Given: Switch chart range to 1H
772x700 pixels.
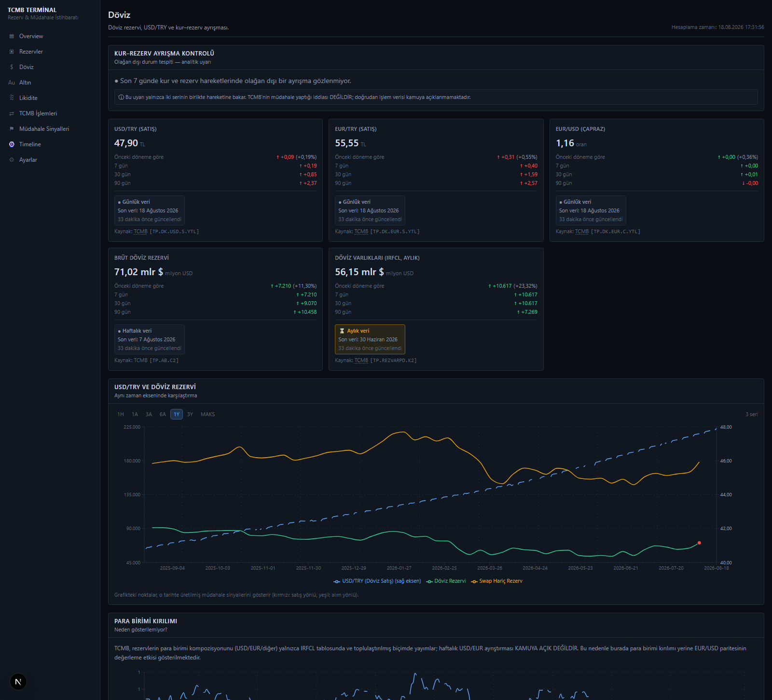Looking at the screenshot, I should tap(121, 414).
